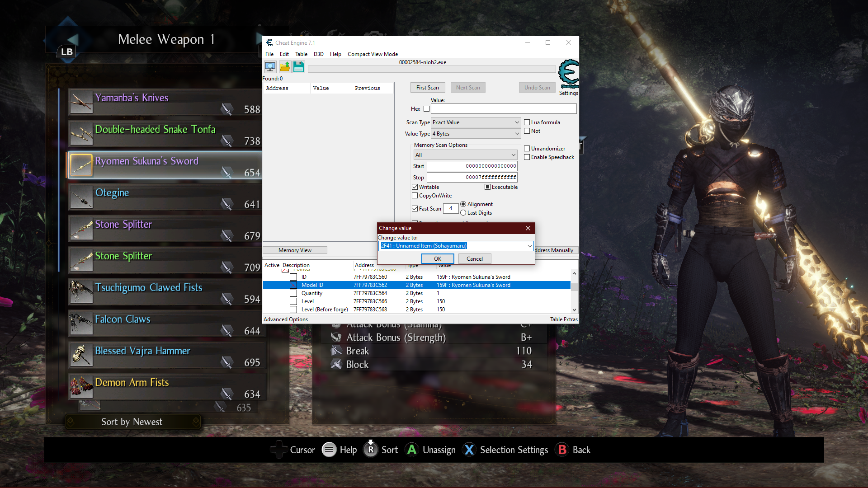Toggle the Executable checkbox
The height and width of the screenshot is (488, 868).
(487, 187)
